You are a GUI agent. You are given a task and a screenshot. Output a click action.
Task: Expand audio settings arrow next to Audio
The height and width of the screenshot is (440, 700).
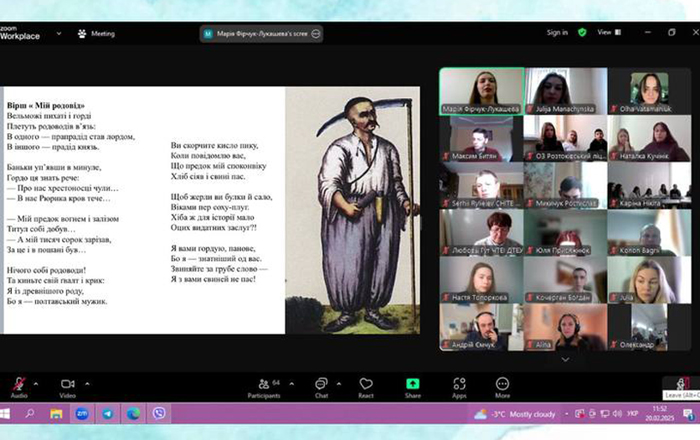(36, 383)
